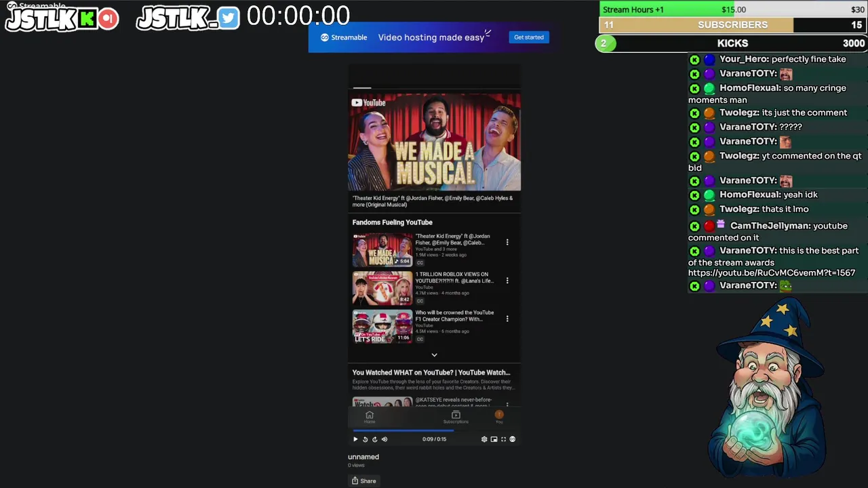Click the Streamable logo icon in the player bar
This screenshot has height=488, width=868.
pos(513,439)
